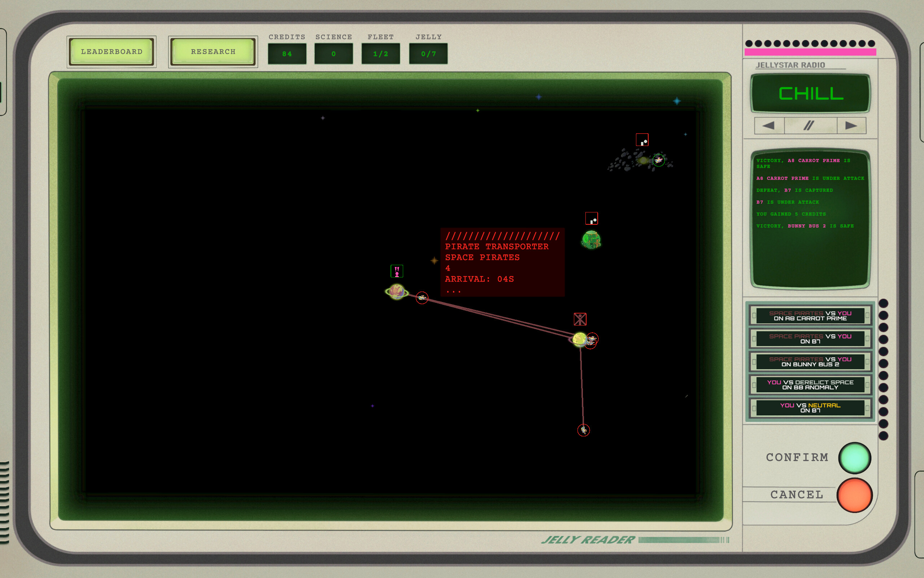Click log entry B7 is under attack
The width and height of the screenshot is (924, 578).
pos(788,202)
